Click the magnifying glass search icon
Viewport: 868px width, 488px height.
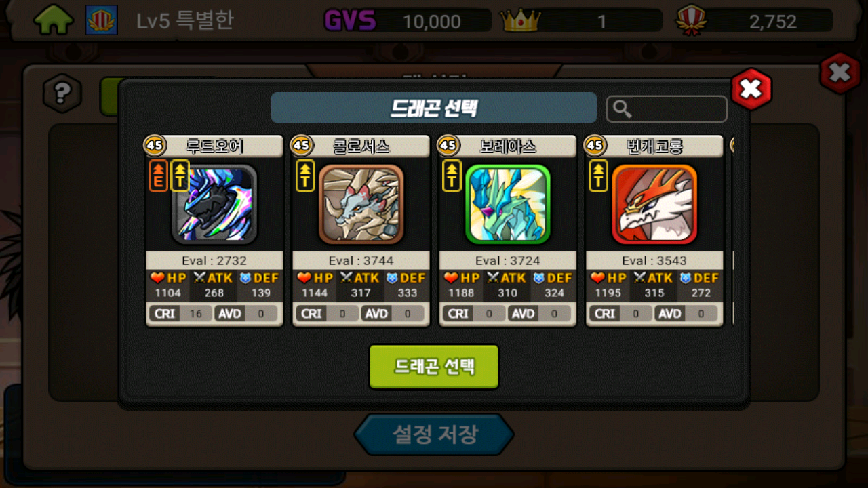pyautogui.click(x=622, y=108)
